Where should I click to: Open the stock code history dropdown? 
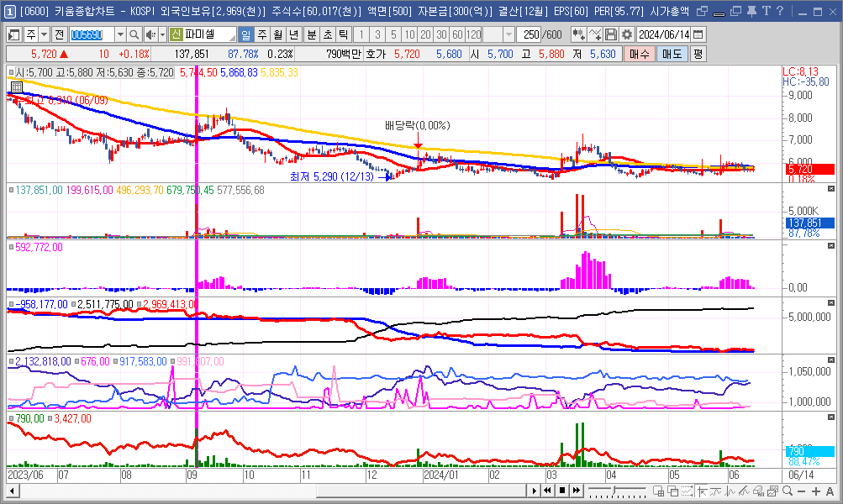coord(120,34)
